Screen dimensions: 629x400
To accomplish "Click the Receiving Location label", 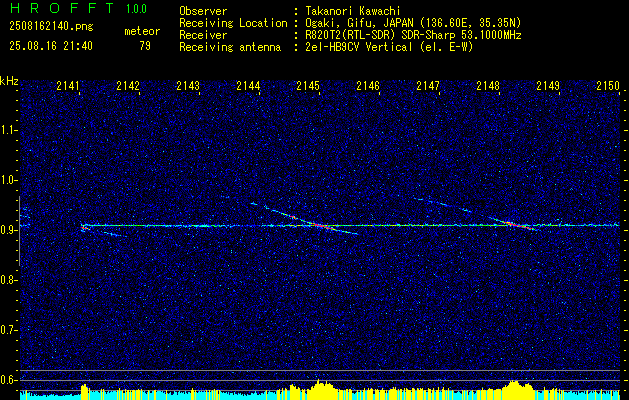I will tap(233, 23).
